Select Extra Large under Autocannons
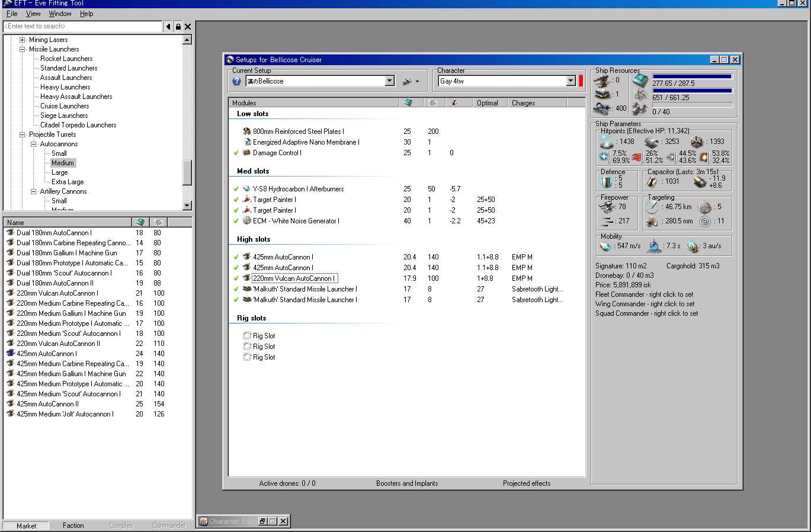This screenshot has width=811, height=532. (68, 182)
